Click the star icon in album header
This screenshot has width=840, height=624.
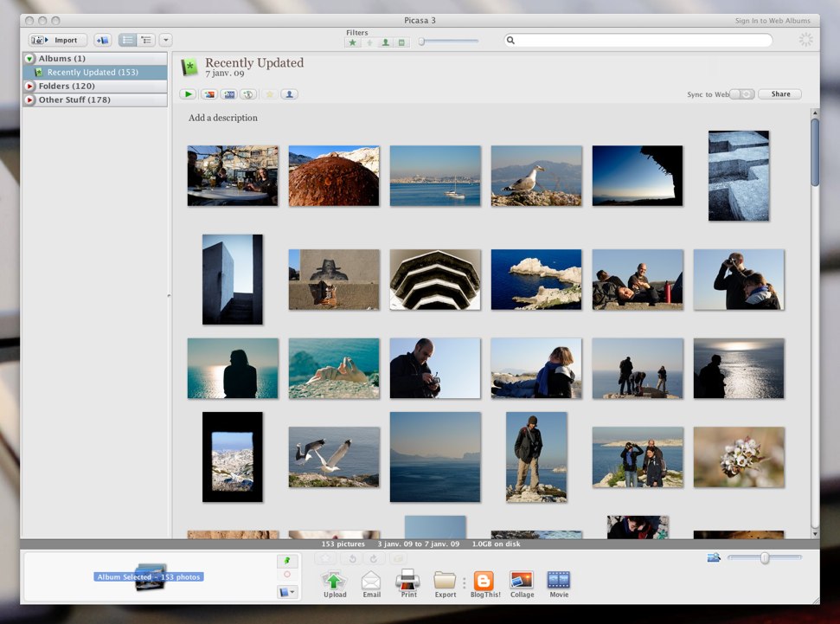point(269,94)
